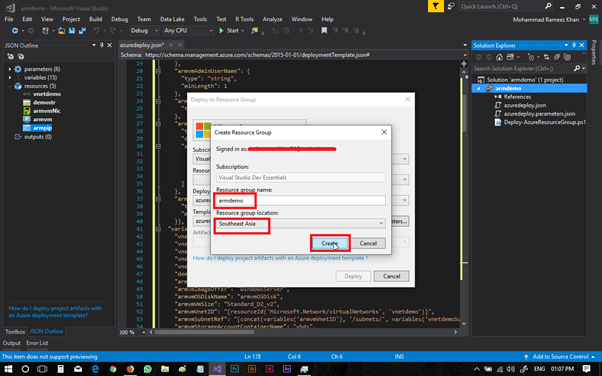The width and height of the screenshot is (602, 376).
Task: Click the Solution Explorer search magnifier icon
Action: pyautogui.click(x=576, y=68)
